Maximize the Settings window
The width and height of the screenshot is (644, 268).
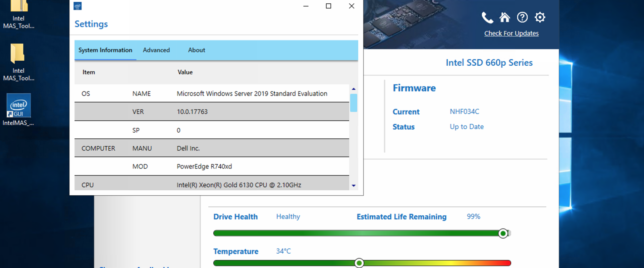click(x=328, y=6)
